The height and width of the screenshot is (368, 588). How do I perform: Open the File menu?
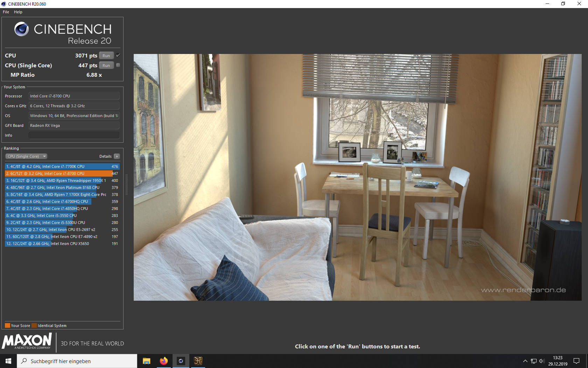point(6,12)
